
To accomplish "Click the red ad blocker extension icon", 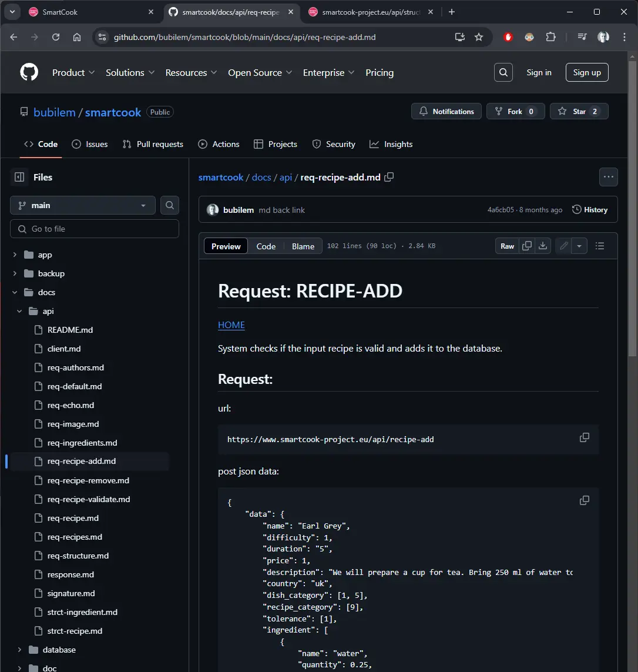I will pyautogui.click(x=508, y=37).
